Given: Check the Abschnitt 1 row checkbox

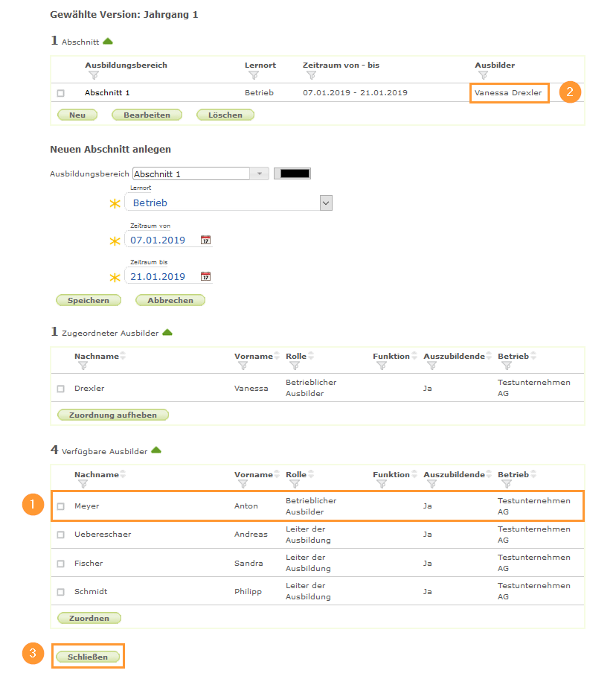Looking at the screenshot, I should 61,93.
